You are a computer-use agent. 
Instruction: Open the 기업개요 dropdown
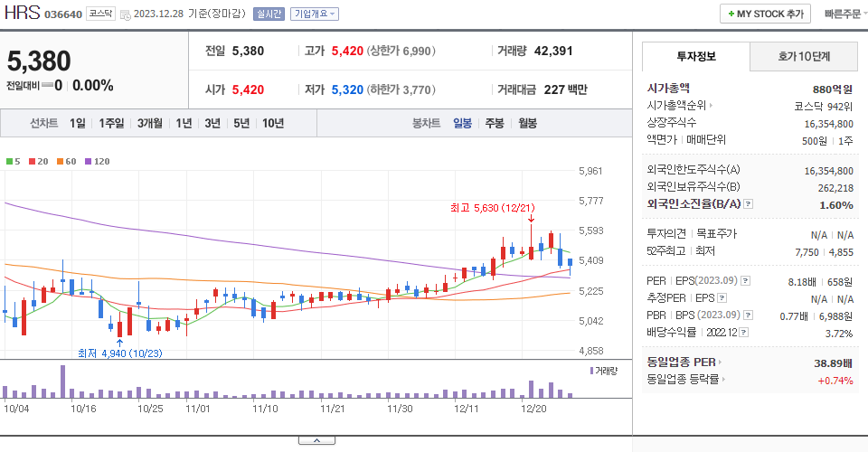(x=315, y=14)
